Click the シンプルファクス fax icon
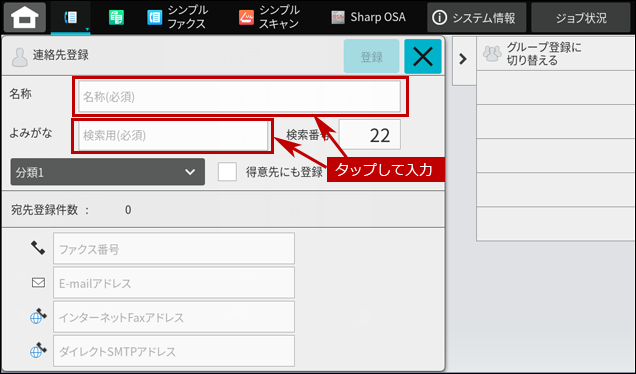Image resolution: width=636 pixels, height=374 pixels. point(155,17)
